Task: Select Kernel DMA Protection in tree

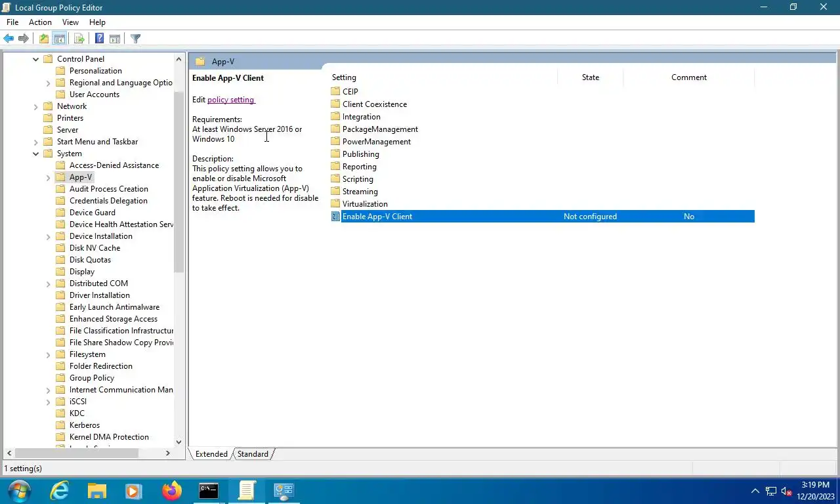Action: (x=109, y=437)
